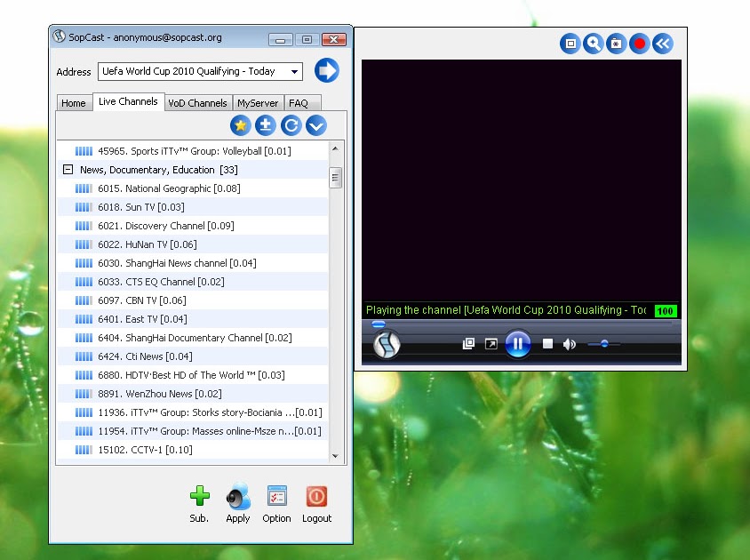Click the SopCast title bar icon
This screenshot has width=750, height=560.
click(60, 36)
